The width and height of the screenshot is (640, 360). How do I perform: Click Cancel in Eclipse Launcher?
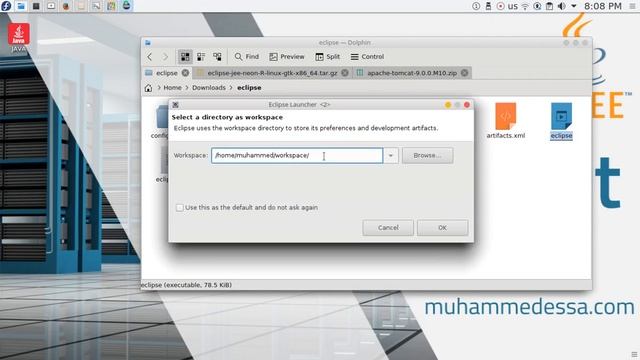pos(388,228)
